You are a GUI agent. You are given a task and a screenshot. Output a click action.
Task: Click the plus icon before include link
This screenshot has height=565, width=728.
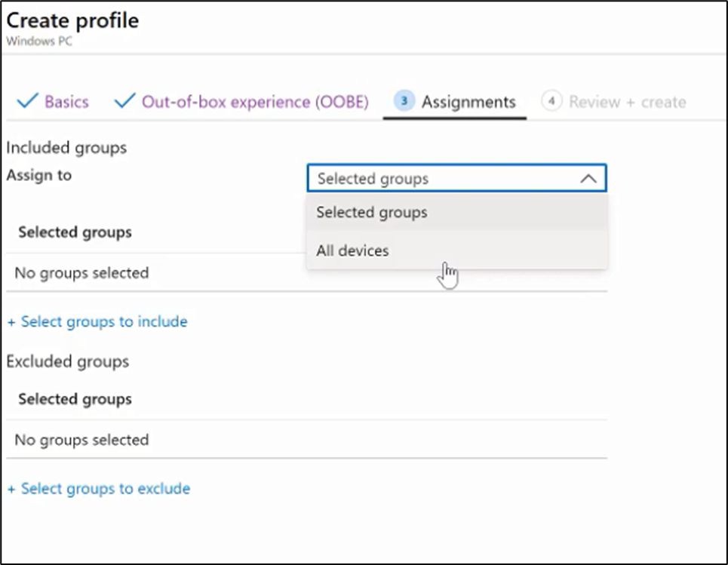[11, 322]
